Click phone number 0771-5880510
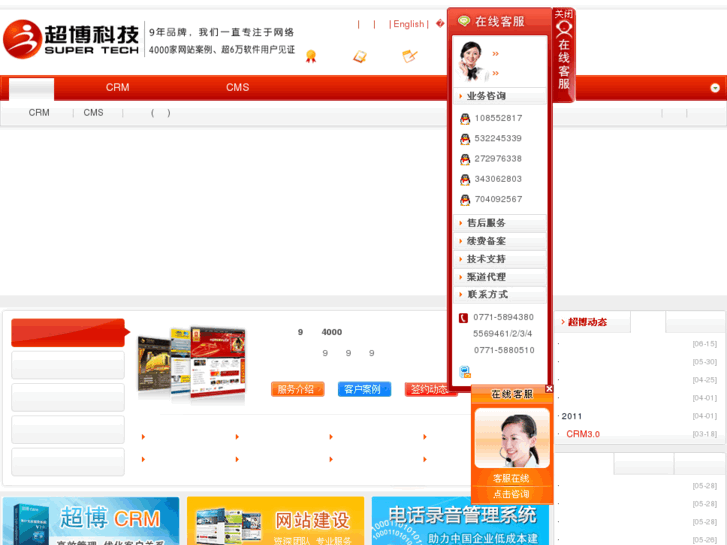The width and height of the screenshot is (727, 545). [504, 350]
